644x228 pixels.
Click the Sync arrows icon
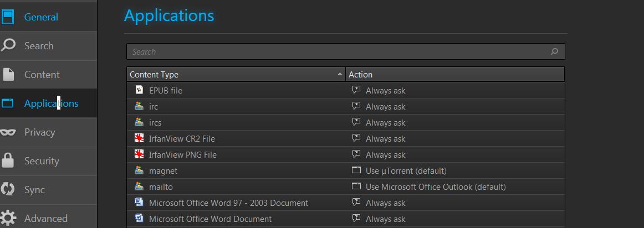pyautogui.click(x=8, y=190)
